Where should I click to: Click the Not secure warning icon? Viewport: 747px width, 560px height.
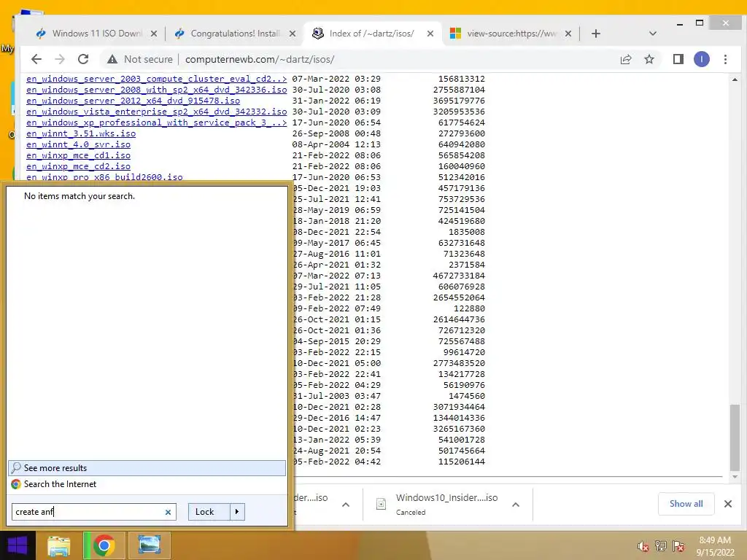[x=112, y=59]
